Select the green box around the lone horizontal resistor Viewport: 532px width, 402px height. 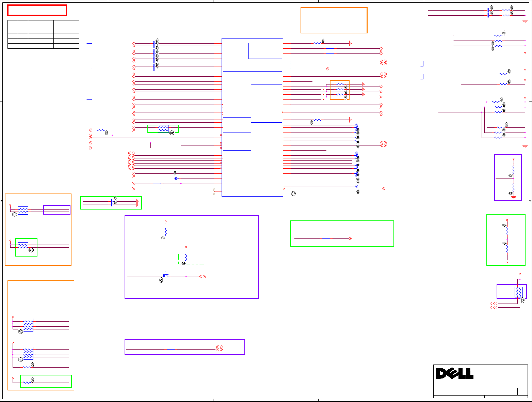[46, 382]
